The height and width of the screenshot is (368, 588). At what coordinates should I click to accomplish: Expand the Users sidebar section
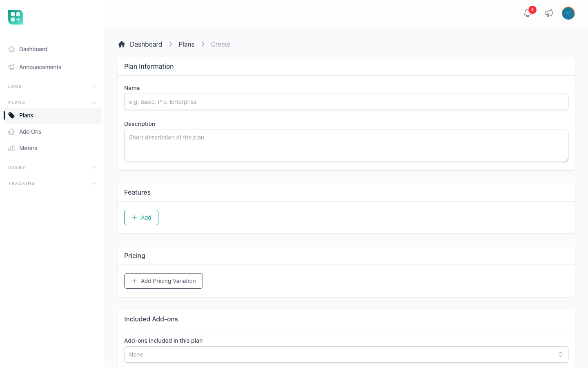point(52,168)
